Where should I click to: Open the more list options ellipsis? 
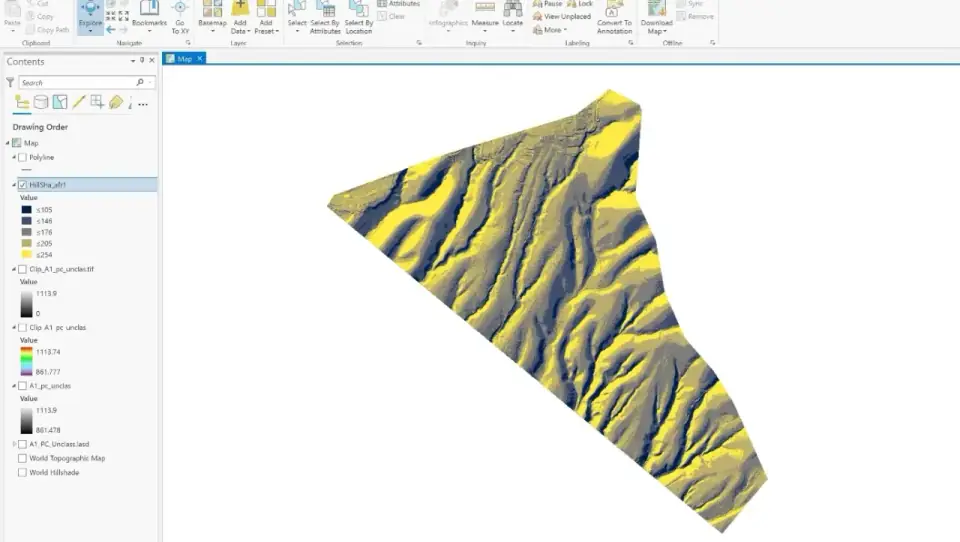[x=143, y=105]
